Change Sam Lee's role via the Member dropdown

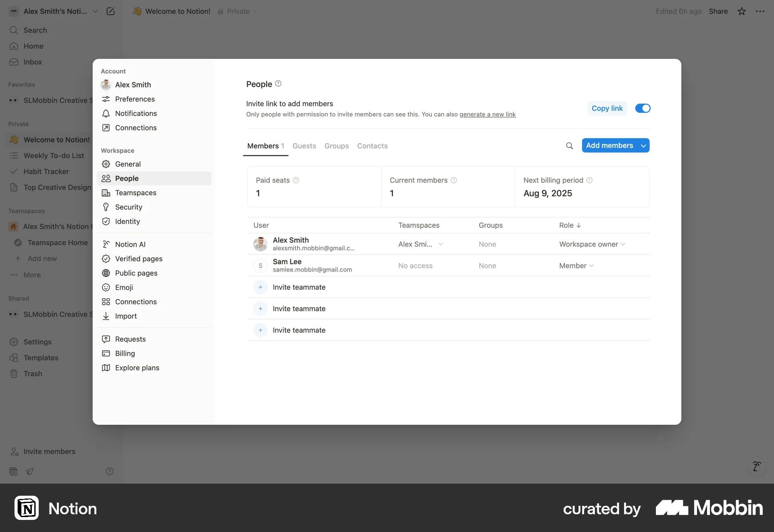pyautogui.click(x=576, y=266)
